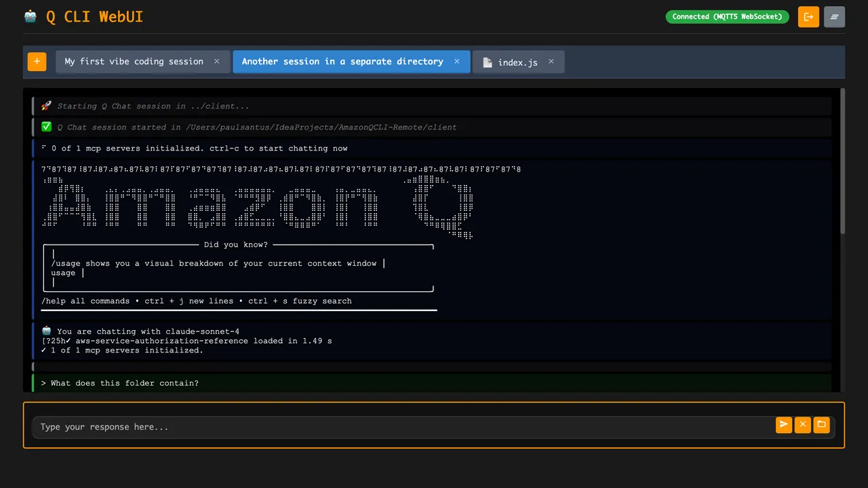The image size is (868, 488).
Task: Click the terminal output scrollbar thumb
Action: pyautogui.click(x=842, y=161)
